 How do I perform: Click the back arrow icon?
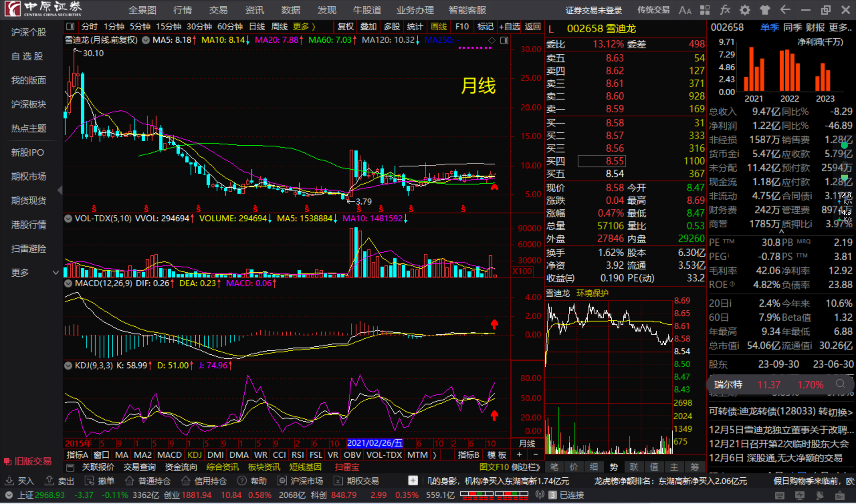tap(785, 10)
